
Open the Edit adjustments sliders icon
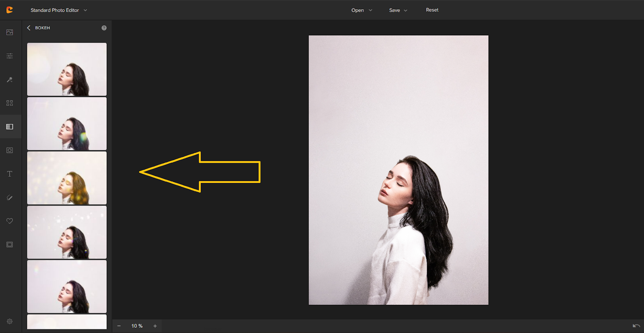click(10, 56)
